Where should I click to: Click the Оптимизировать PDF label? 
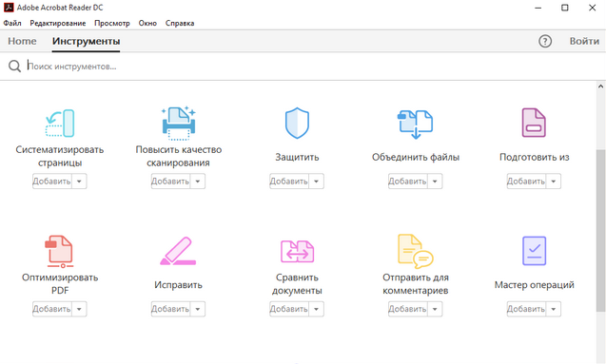60,284
